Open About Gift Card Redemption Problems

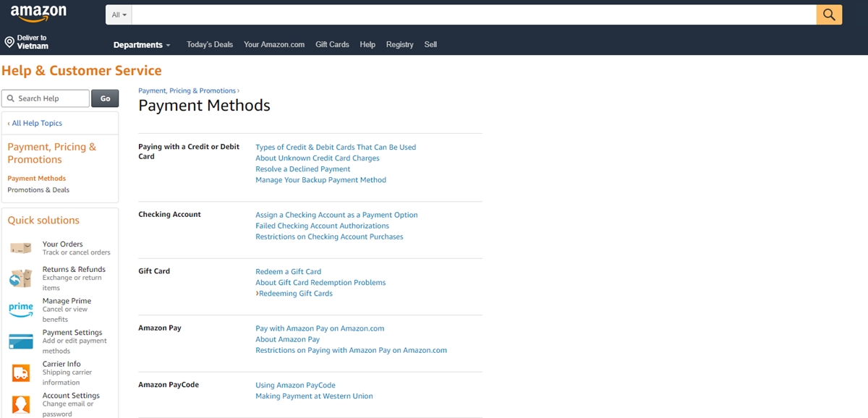pyautogui.click(x=320, y=282)
